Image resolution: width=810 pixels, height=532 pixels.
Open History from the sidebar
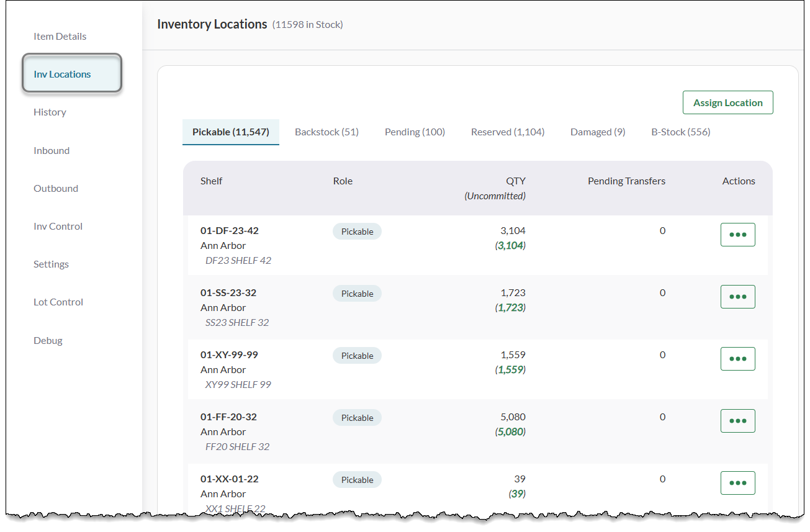[50, 112]
